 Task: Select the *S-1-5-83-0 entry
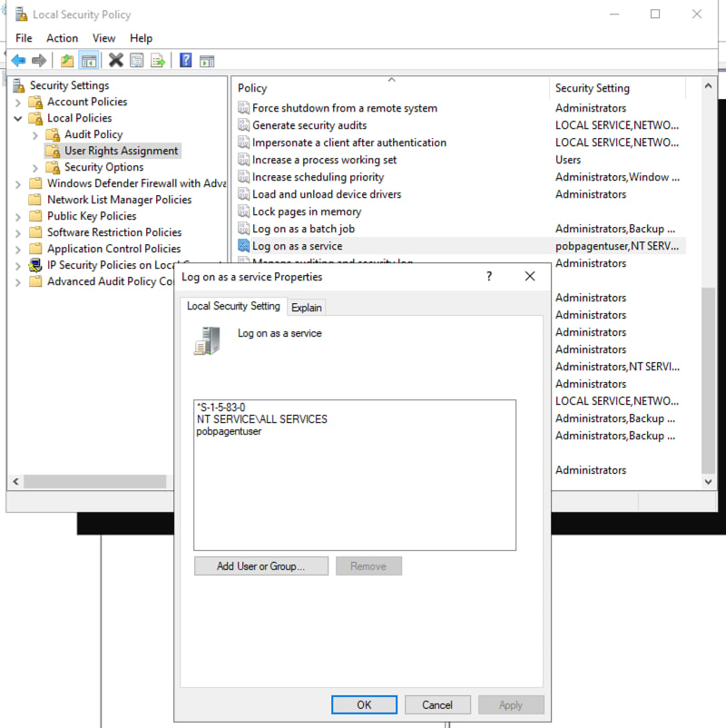[221, 408]
